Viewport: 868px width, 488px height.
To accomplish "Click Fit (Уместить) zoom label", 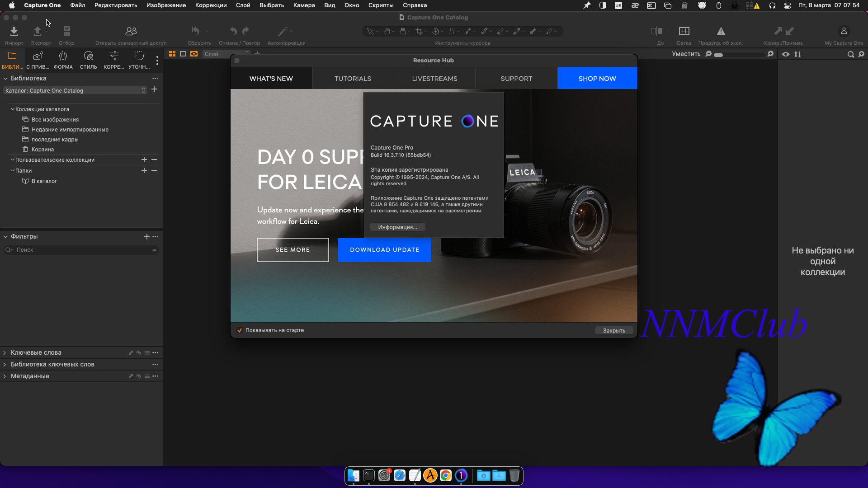I will pyautogui.click(x=686, y=54).
